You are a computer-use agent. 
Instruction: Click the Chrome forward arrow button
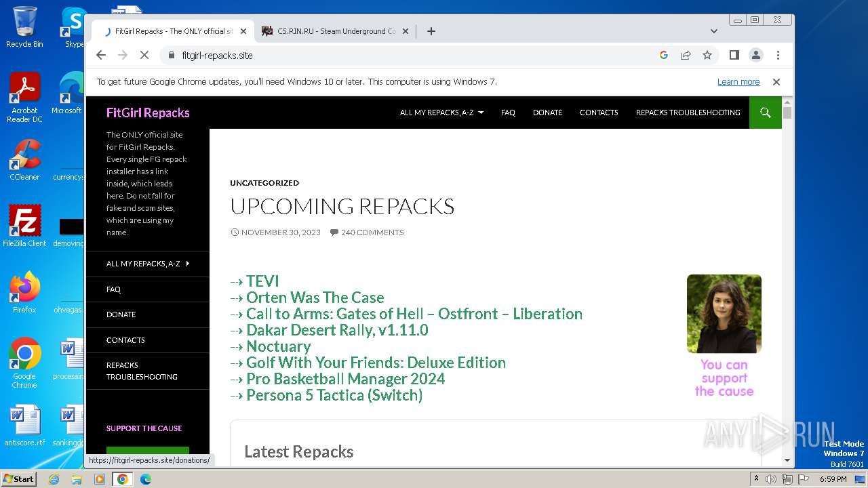[123, 55]
